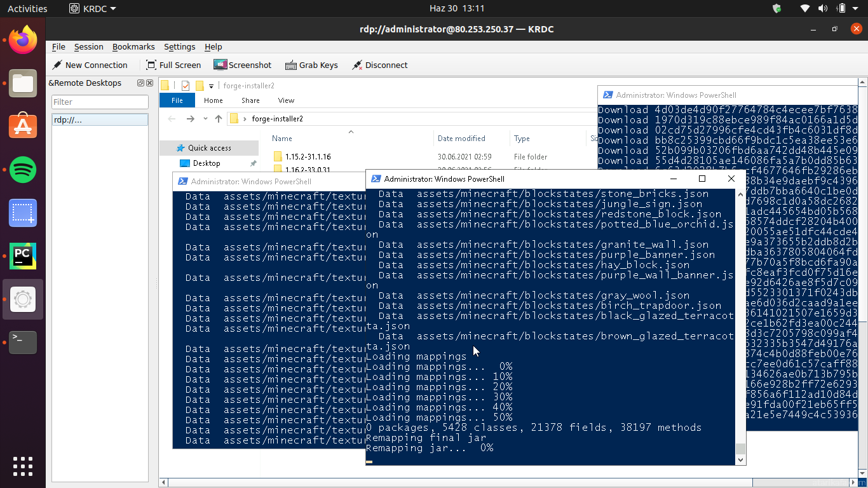
Task: Sort files by Date modified column
Action: click(x=461, y=138)
